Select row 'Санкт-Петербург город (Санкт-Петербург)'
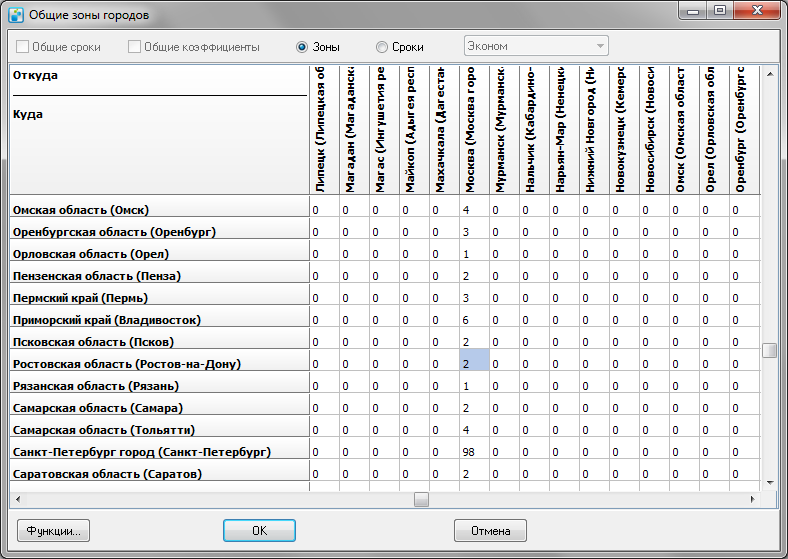Viewport: 788px width, 559px height. [x=159, y=449]
